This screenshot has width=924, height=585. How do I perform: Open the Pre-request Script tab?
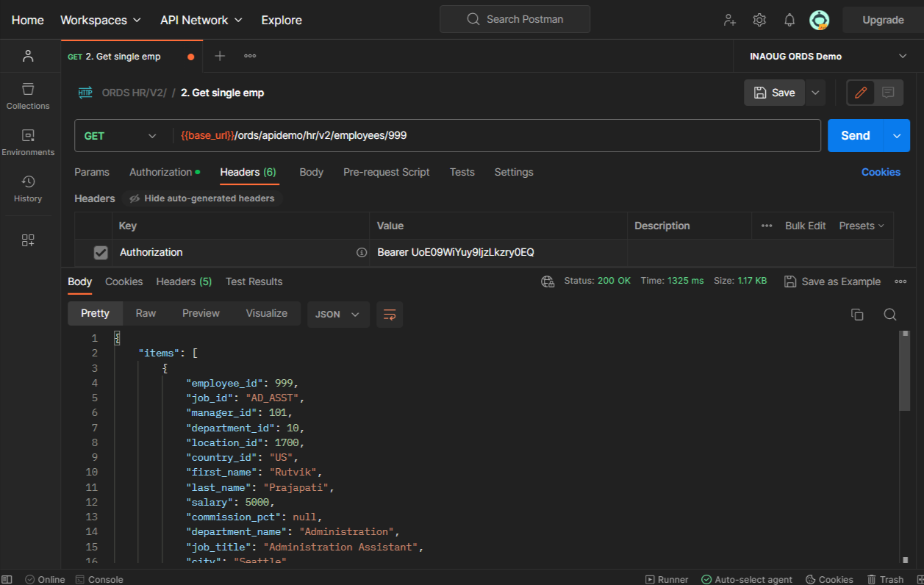click(x=387, y=172)
